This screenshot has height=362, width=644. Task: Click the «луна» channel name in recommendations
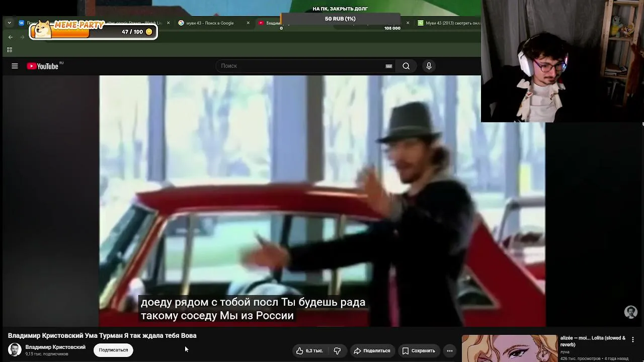565,352
